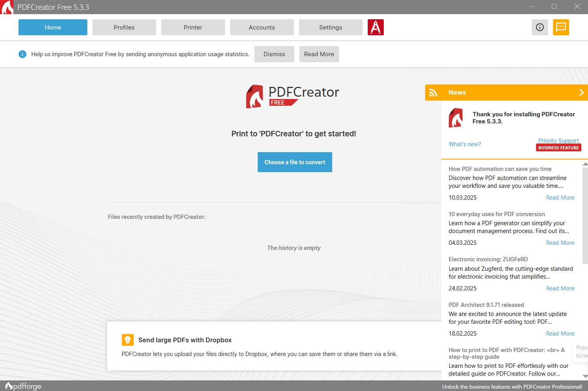This screenshot has width=588, height=391.
Task: Dismiss the usage statistics banner
Action: (274, 54)
